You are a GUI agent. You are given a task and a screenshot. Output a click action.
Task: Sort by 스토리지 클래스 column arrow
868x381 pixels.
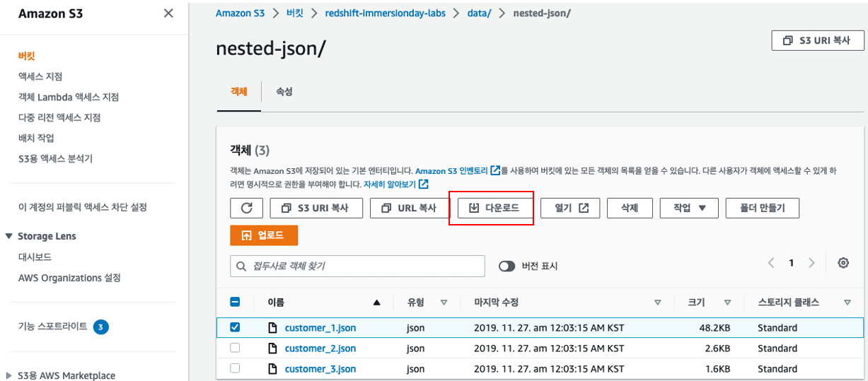847,303
